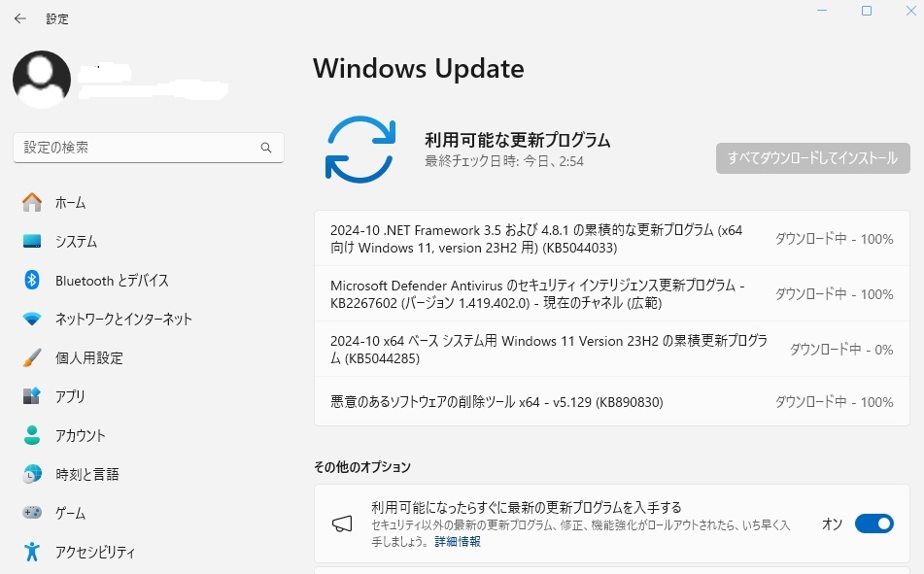The width and height of the screenshot is (924, 574).
Task: Click the network Wi-Fi icon
Action: [32, 320]
